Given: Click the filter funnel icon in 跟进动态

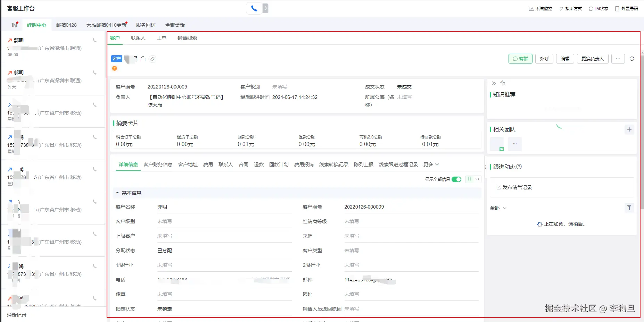Looking at the screenshot, I should coord(629,208).
